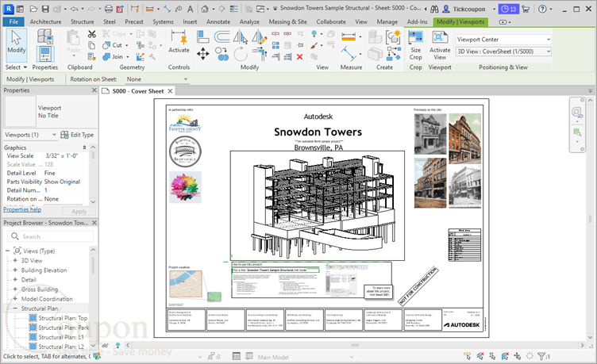Open the Massing & Site ribbon tab
The image size is (597, 364).
pyautogui.click(x=288, y=21)
